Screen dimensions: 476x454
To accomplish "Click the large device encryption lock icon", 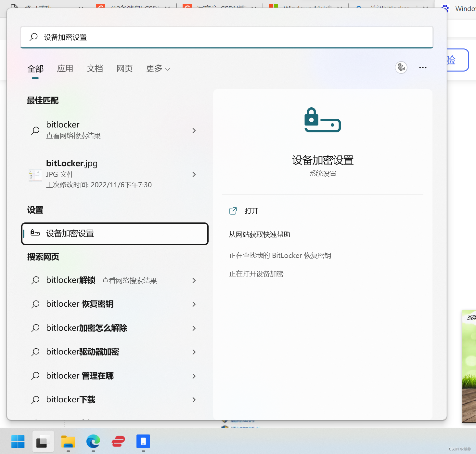I will pyautogui.click(x=323, y=120).
